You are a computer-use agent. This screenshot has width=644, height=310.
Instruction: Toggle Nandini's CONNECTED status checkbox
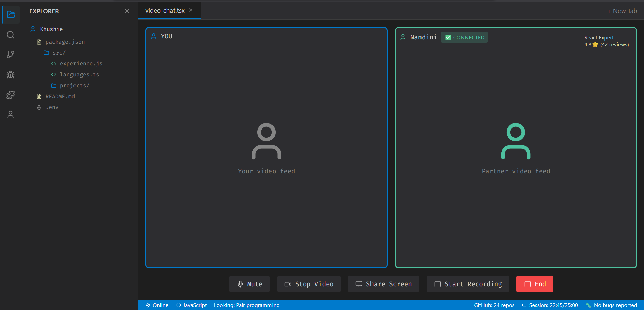click(449, 37)
